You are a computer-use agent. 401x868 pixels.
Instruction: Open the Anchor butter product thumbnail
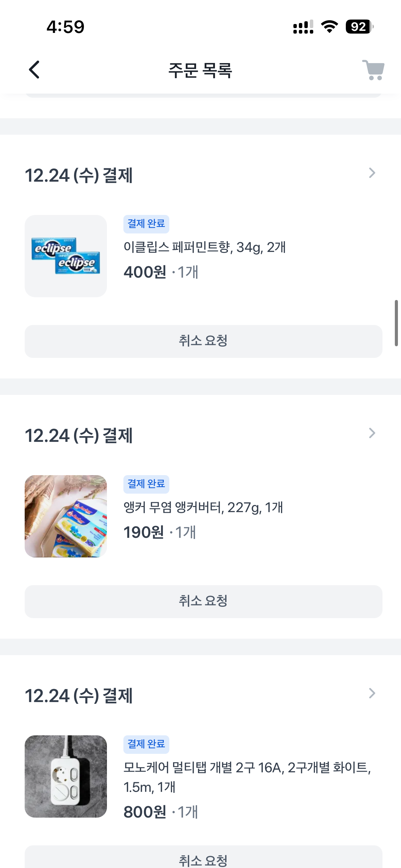(x=66, y=516)
